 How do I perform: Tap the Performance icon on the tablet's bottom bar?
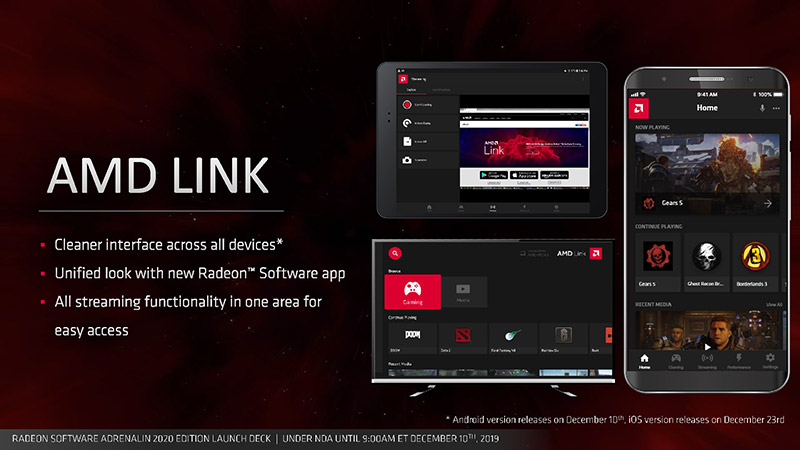524,208
